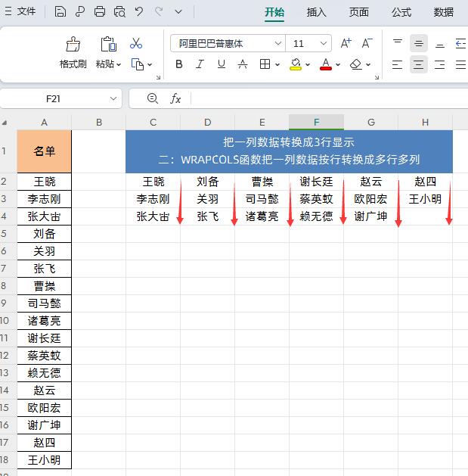Increase font size with A+ icon

pos(346,43)
